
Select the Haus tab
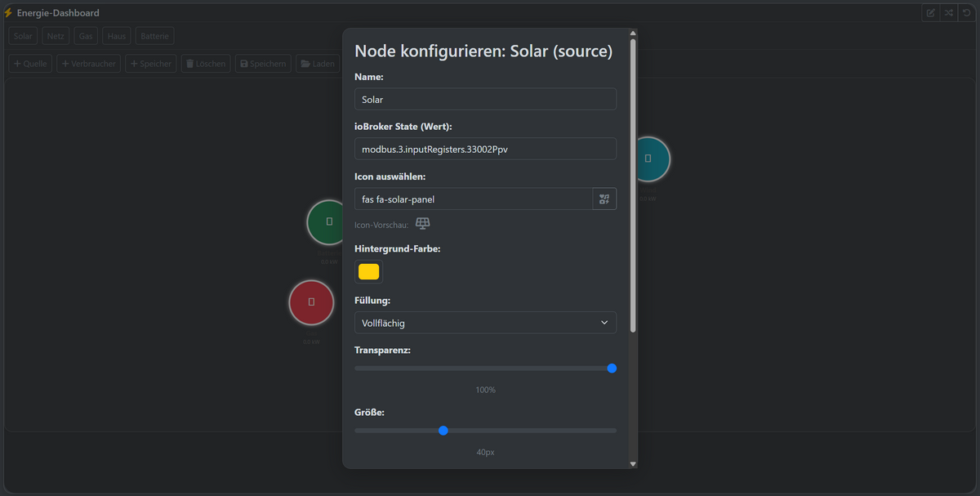116,36
